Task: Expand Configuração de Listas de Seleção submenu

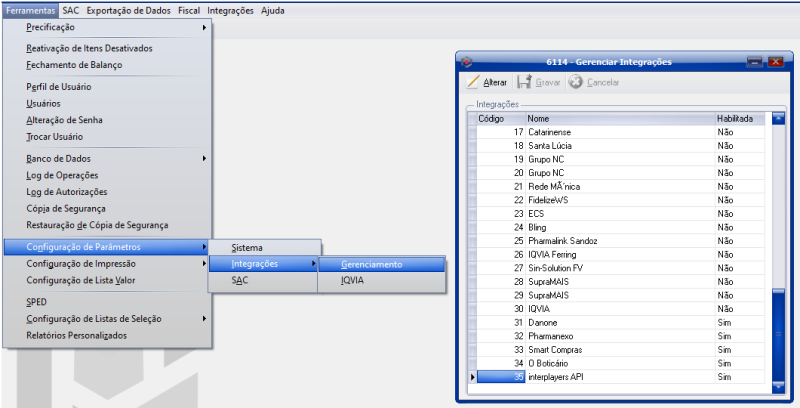Action: (110, 318)
